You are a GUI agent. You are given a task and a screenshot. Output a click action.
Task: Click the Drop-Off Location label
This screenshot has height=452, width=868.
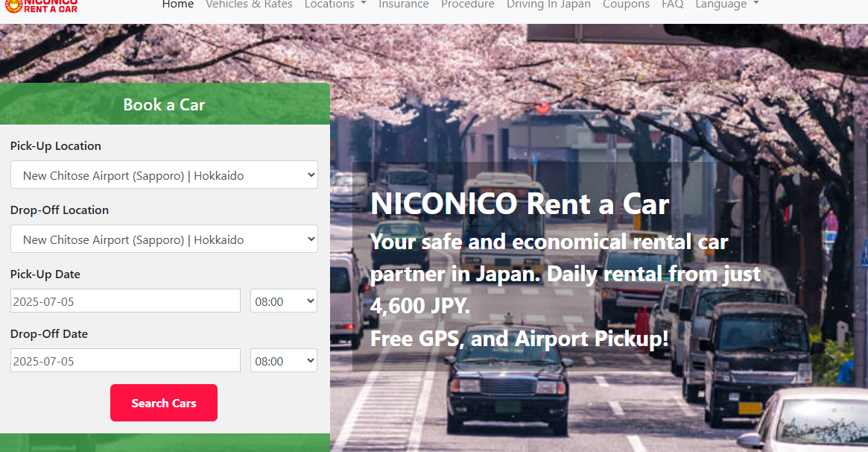coord(59,210)
